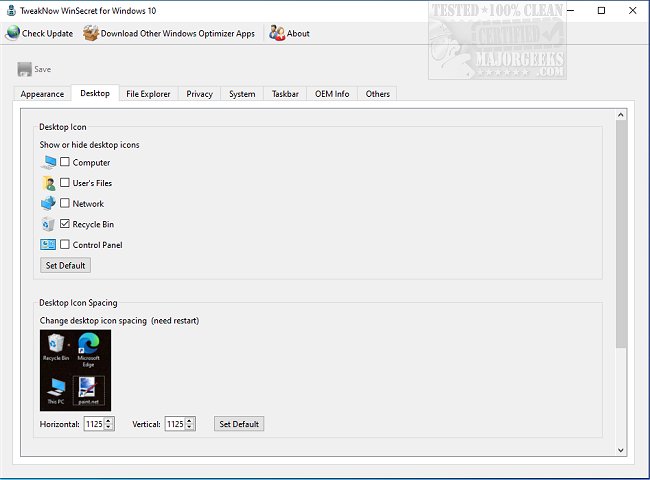Viewport: 650px width, 480px height.
Task: Click the About people icon
Action: (x=277, y=33)
